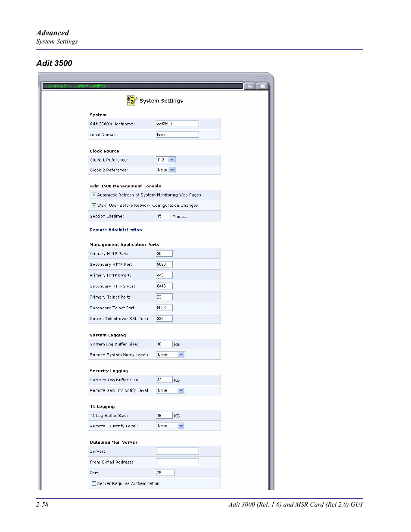Click the Adit 3500's Hostname field

pos(177,124)
